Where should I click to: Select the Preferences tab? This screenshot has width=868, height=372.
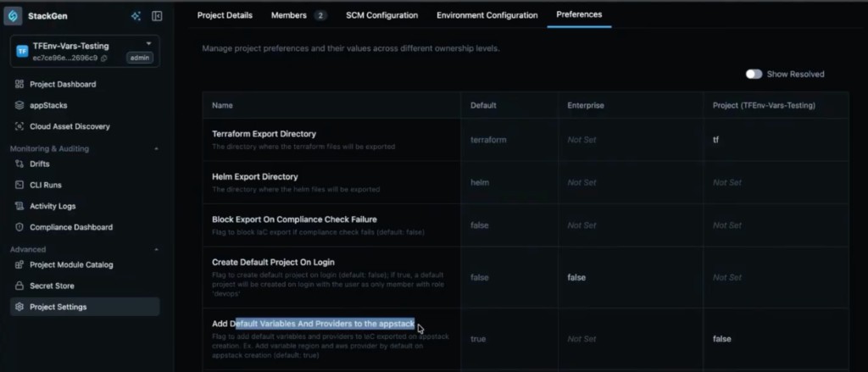pos(579,14)
